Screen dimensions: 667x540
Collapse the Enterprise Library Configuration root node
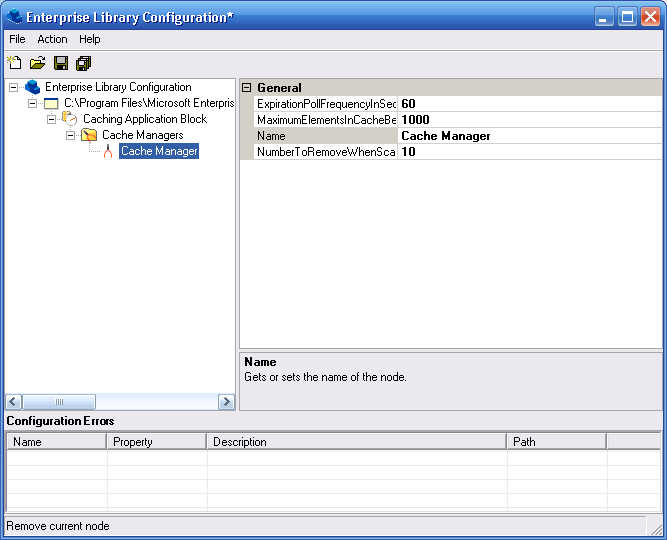[x=13, y=87]
